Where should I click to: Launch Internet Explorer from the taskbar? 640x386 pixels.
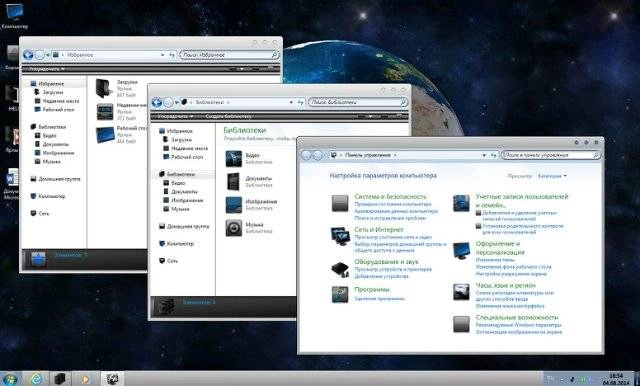(36, 379)
